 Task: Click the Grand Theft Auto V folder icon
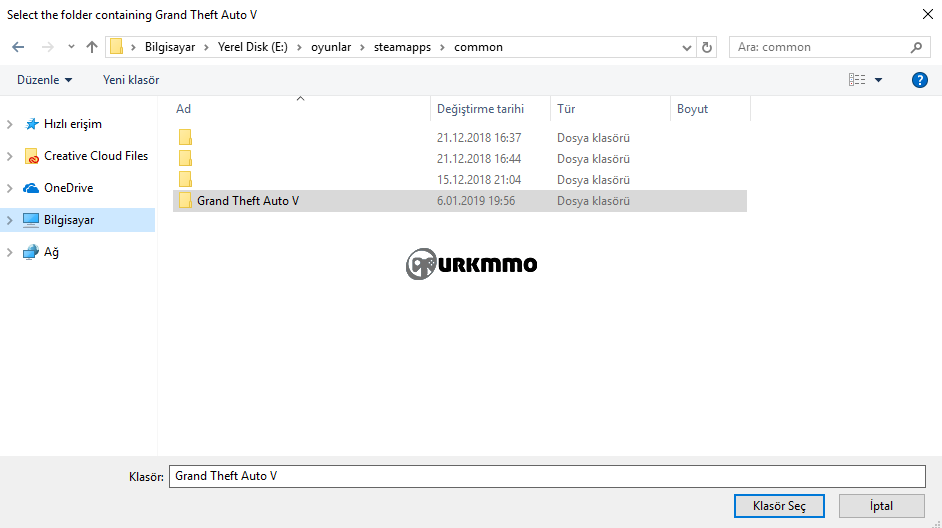point(185,201)
